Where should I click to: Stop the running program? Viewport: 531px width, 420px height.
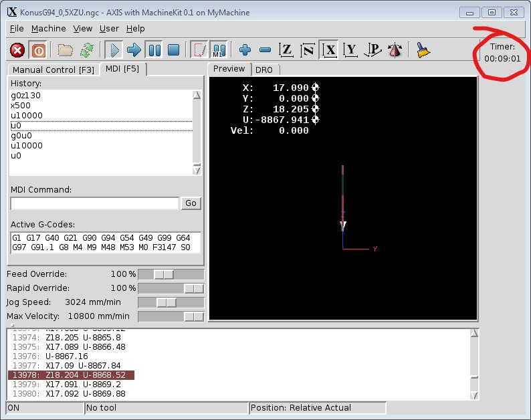(173, 50)
